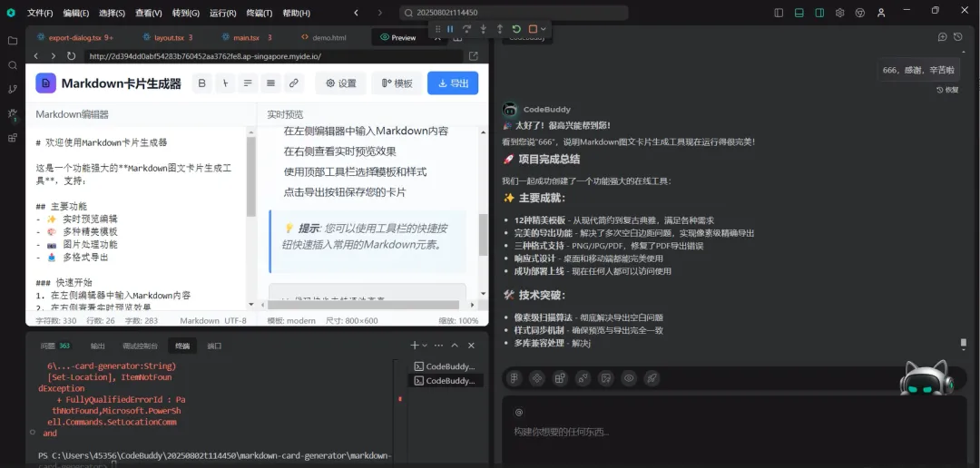Switch to export-dialog.tsx tab

(x=75, y=37)
